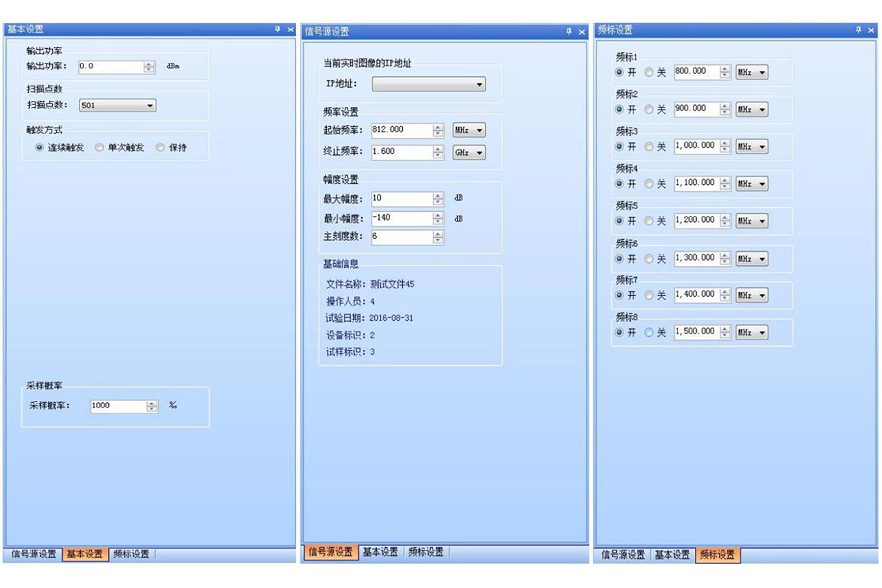Open 频标5 MHz unit dropdown
The image size is (882, 588).
(x=752, y=220)
